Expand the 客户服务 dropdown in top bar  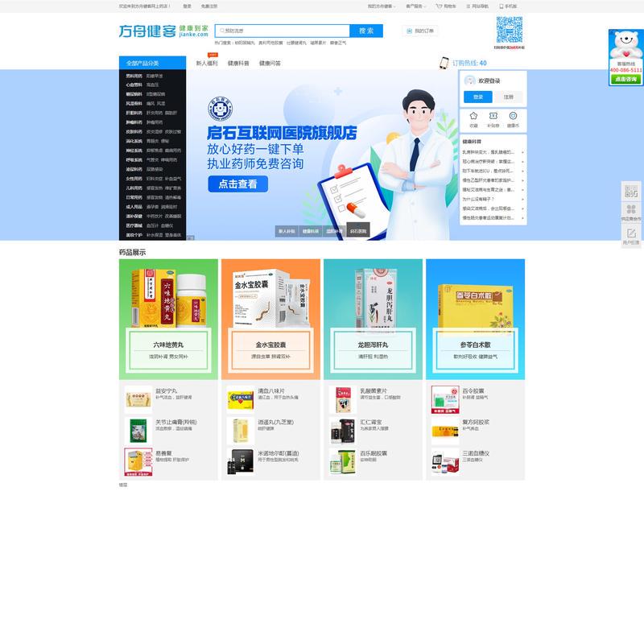(415, 6)
